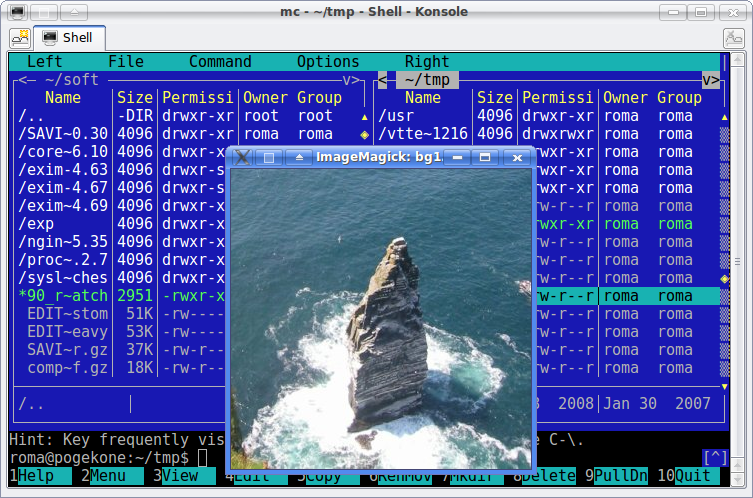The width and height of the screenshot is (753, 498).
Task: Expand the ~/soft panel history arrow
Action: pos(351,80)
